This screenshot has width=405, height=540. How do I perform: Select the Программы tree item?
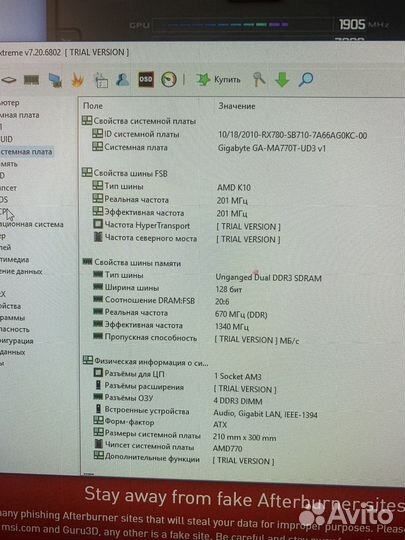click(x=12, y=317)
